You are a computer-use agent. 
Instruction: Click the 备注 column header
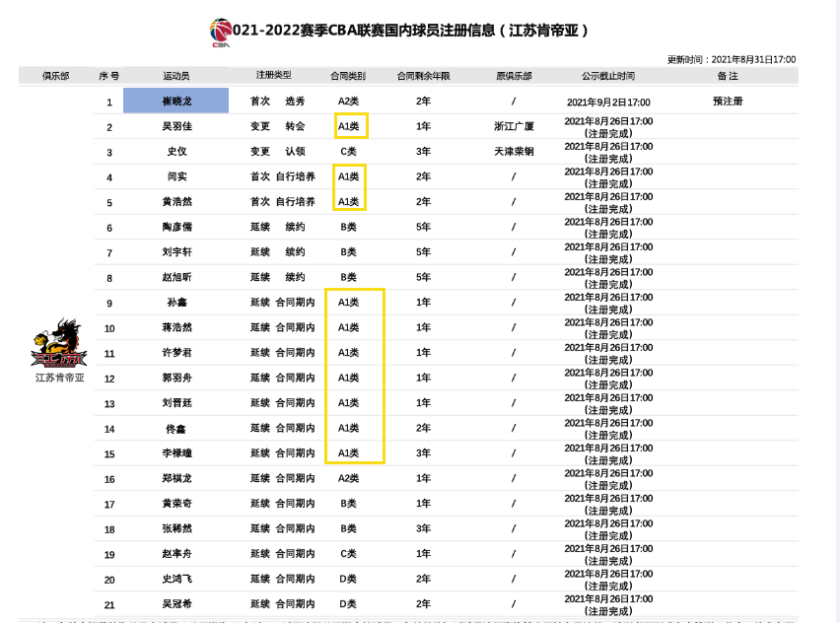click(728, 76)
